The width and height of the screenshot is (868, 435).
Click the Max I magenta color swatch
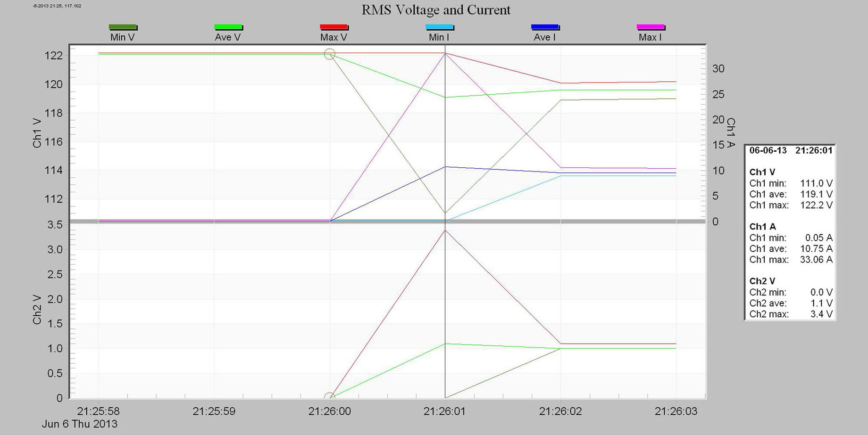pos(651,27)
